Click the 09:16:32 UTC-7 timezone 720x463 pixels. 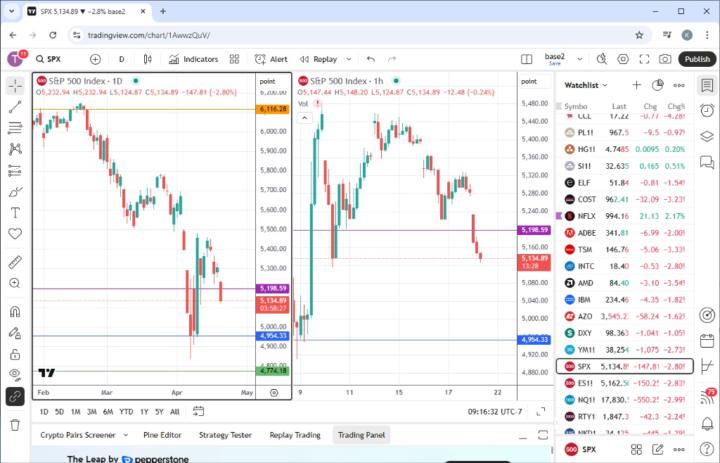pos(495,412)
